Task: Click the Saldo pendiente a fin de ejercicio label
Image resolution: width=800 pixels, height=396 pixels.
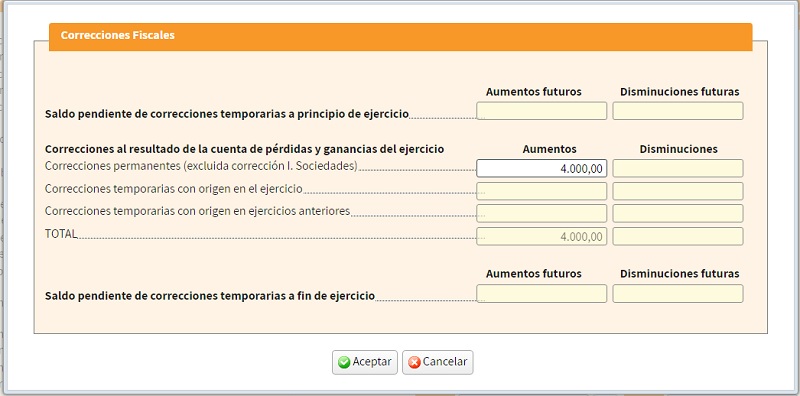Action: [x=210, y=296]
